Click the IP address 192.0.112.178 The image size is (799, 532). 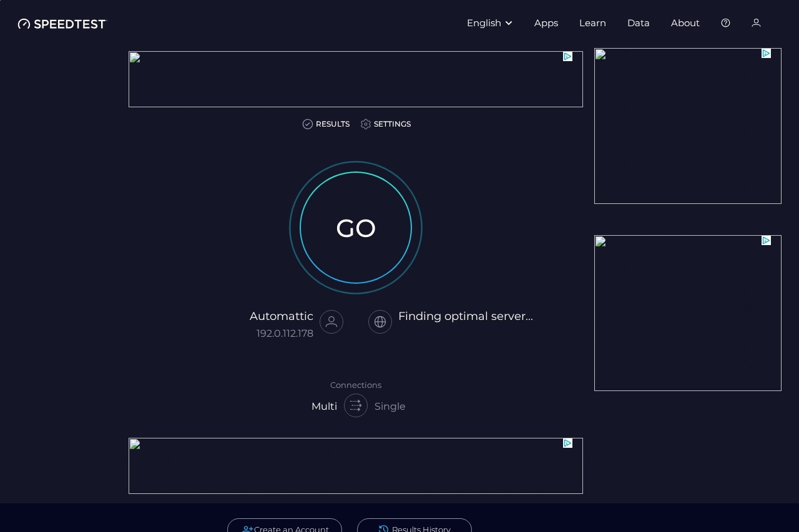pyautogui.click(x=285, y=334)
